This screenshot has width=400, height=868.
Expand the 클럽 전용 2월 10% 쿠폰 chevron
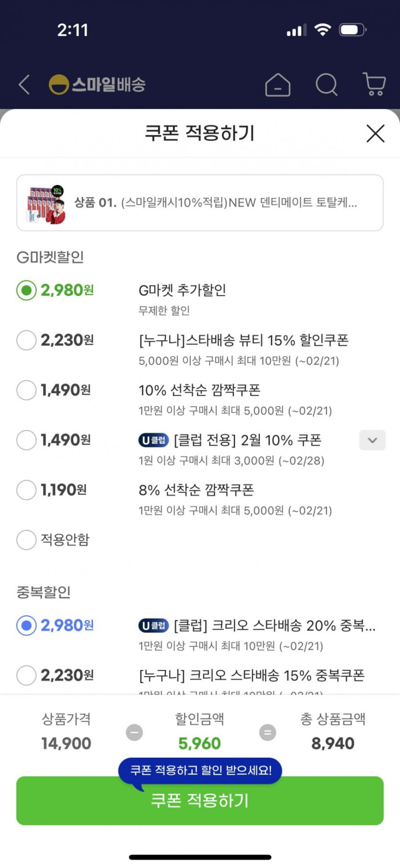(x=372, y=440)
